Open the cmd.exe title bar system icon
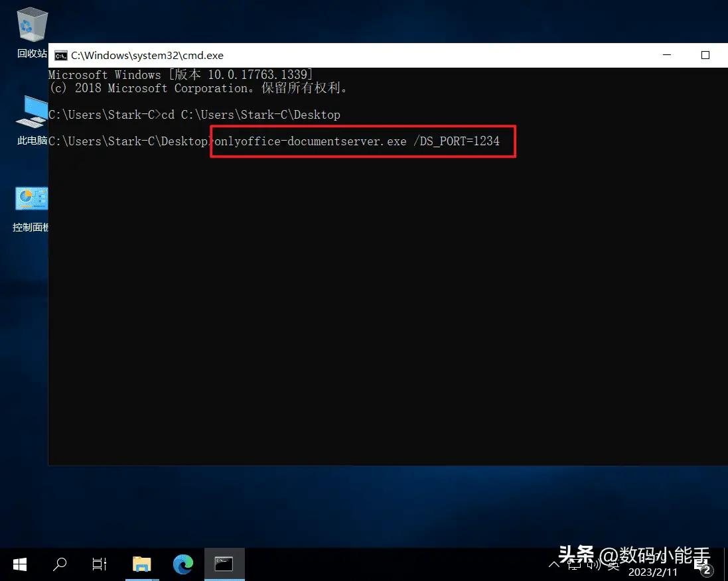 tap(61, 56)
